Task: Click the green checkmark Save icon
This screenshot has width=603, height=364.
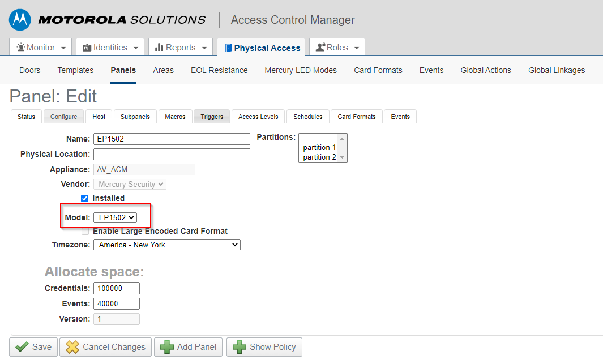Action: coord(21,347)
